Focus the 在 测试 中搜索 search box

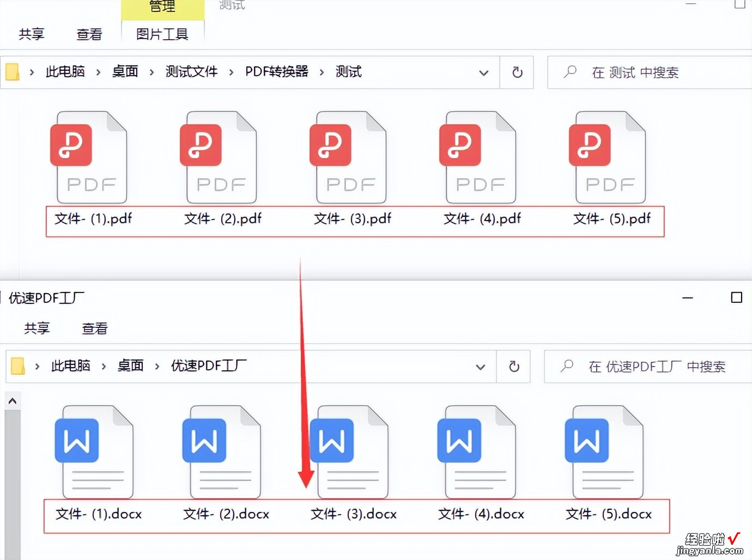pyautogui.click(x=650, y=72)
